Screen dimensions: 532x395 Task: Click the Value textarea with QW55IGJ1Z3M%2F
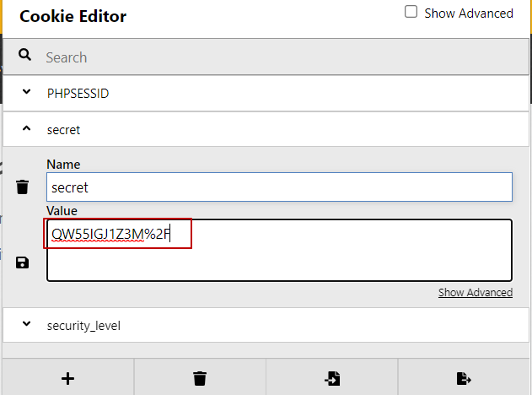pos(279,251)
